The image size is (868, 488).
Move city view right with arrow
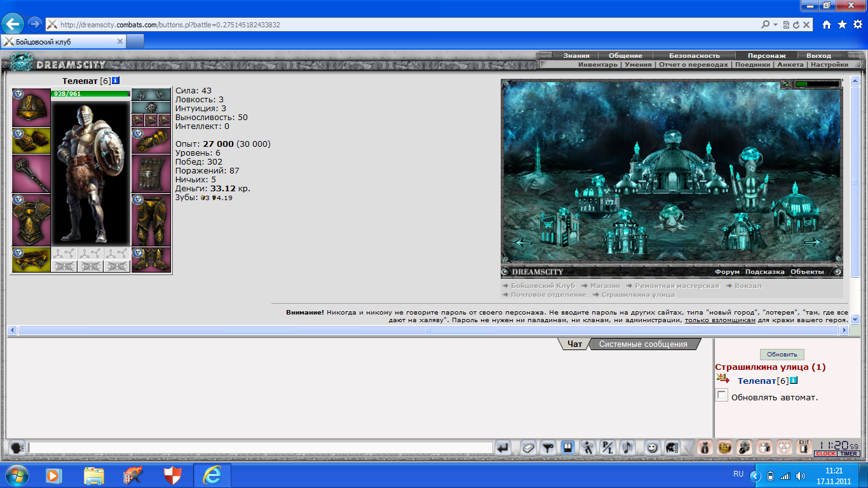[x=813, y=242]
